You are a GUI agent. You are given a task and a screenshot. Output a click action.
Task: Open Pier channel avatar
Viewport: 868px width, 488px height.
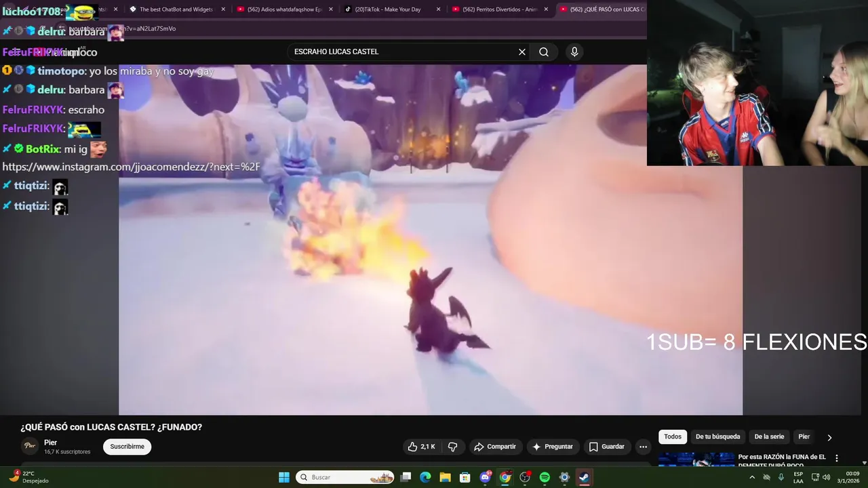(30, 446)
